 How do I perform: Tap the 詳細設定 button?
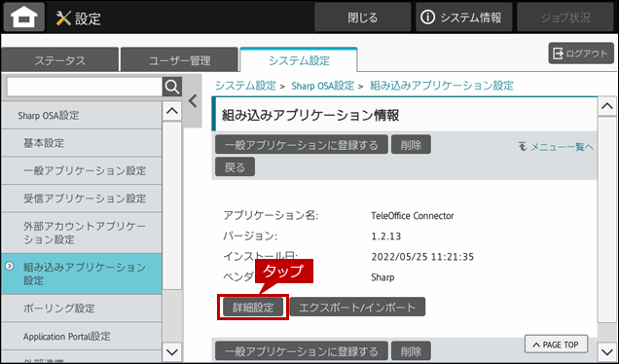(x=253, y=308)
